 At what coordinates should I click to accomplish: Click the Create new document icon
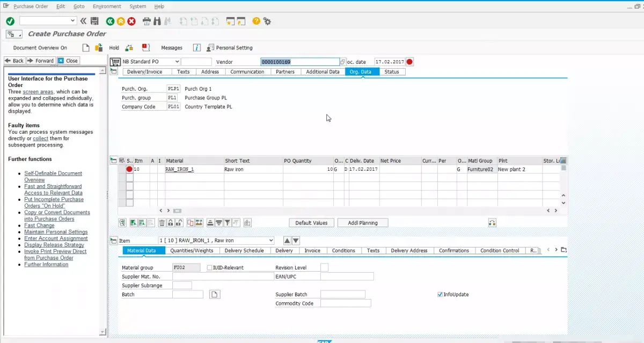tap(86, 48)
